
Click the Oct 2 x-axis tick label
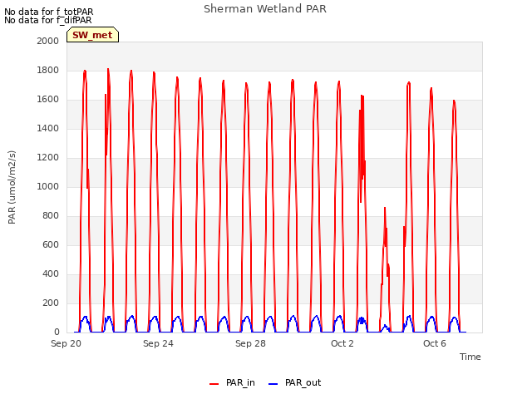pyautogui.click(x=342, y=343)
